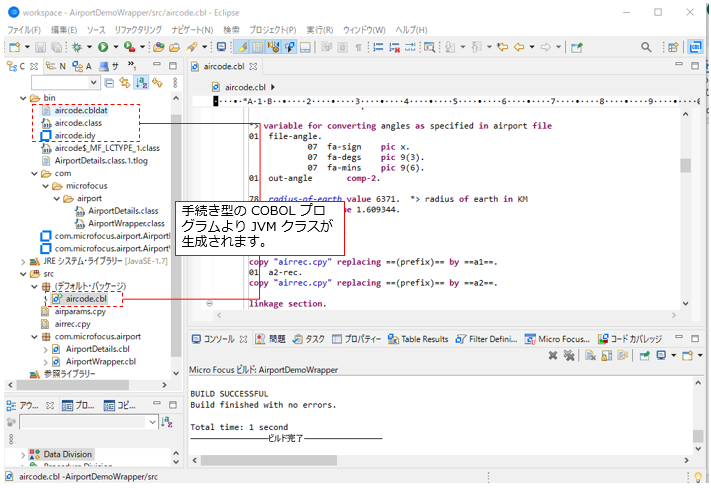Viewport: 711px width, 490px height.
Task: Open explorer View Menu dots
Action: 175,82
